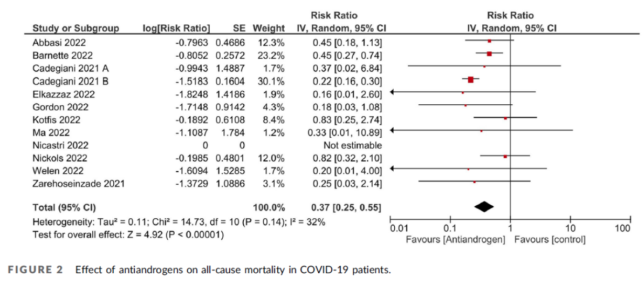Click the large red square for Cadegiani 2021 B
Viewport: 644px width, 283px height.
pyautogui.click(x=470, y=79)
